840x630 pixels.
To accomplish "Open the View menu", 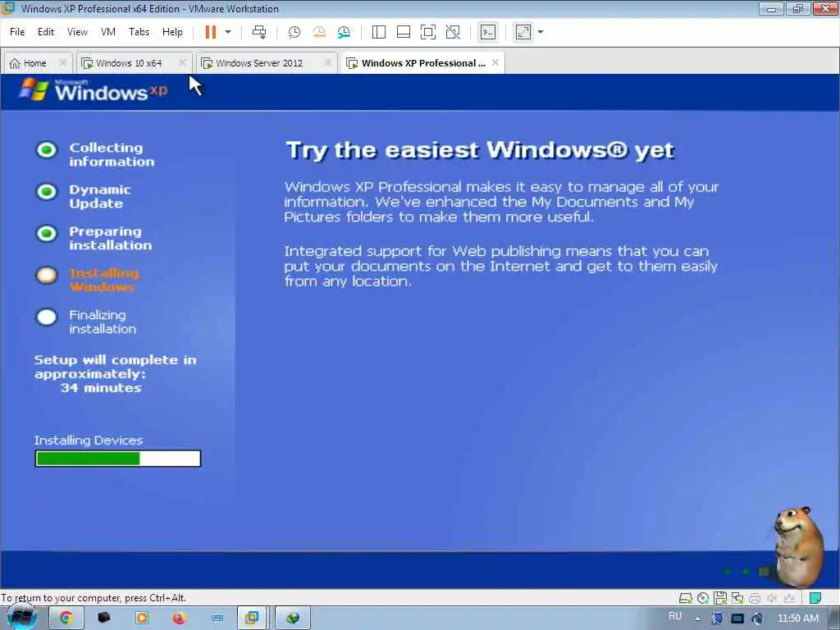I will (x=77, y=32).
